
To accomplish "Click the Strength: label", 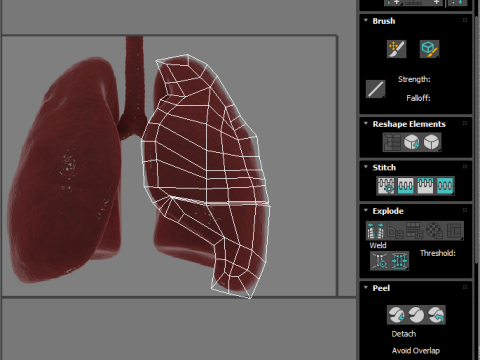I will coord(414,79).
